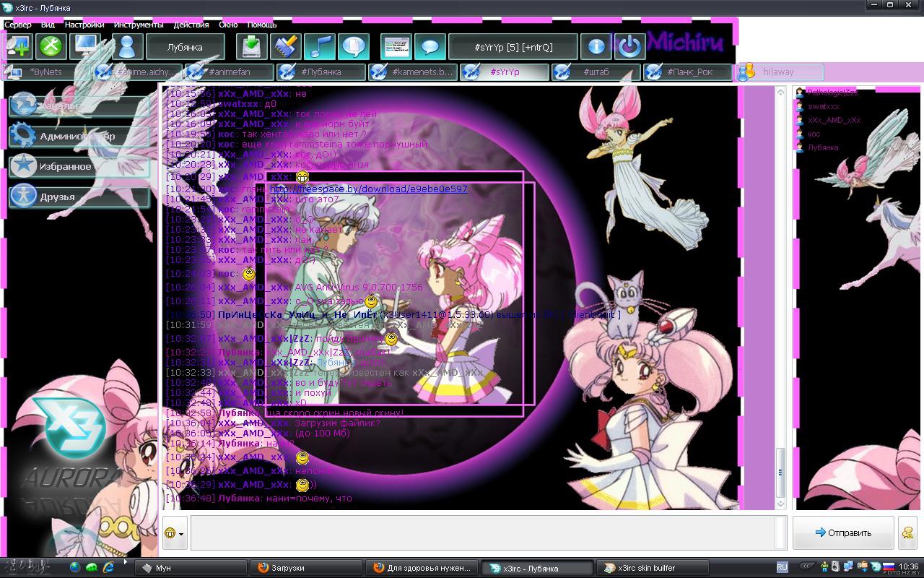Open the music note sound icon
924x578 pixels.
320,47
